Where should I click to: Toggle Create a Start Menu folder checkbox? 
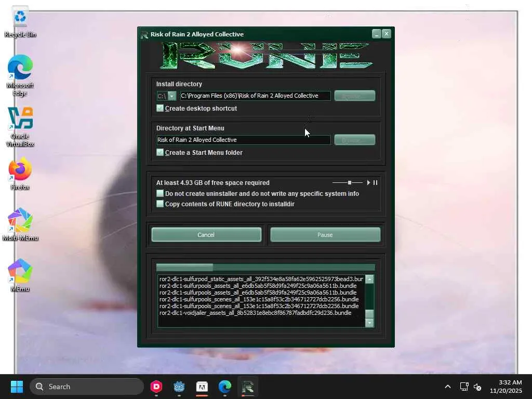[x=160, y=152]
